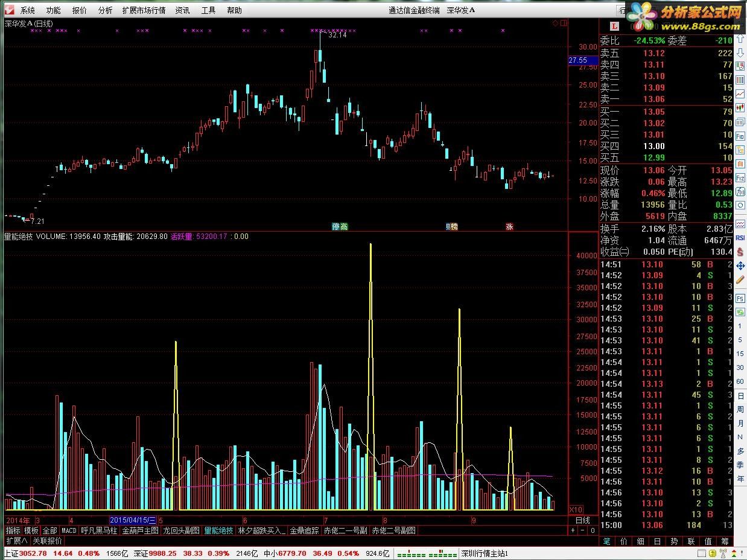Click the down arrow icon in sidebar
Image resolution: width=747 pixels, height=560 pixels.
[740, 52]
